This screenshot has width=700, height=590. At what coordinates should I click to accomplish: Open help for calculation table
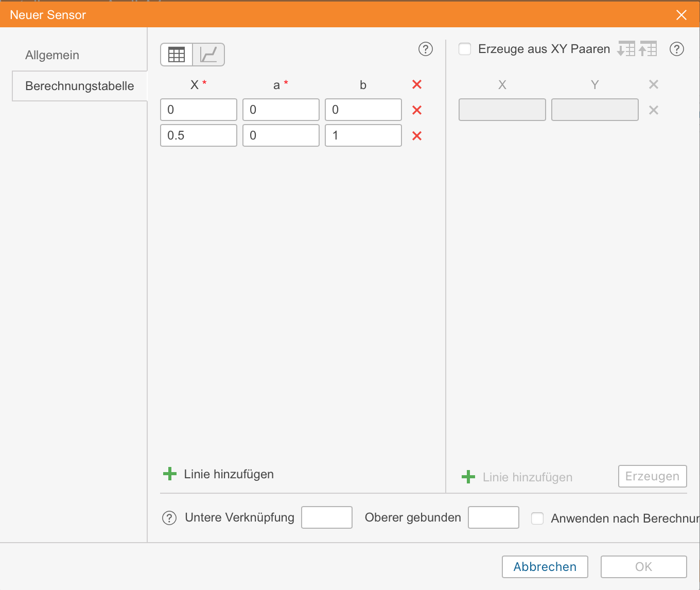425,49
